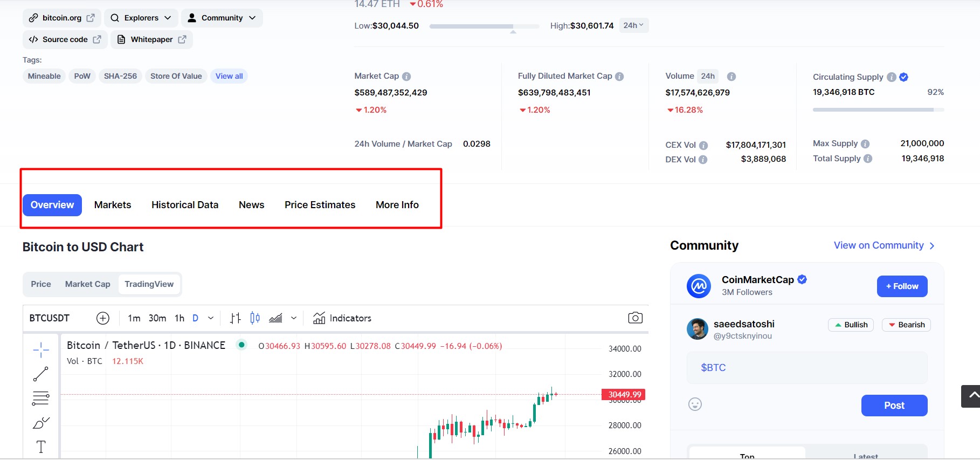Set chart interval to 1h
The width and height of the screenshot is (980, 460).
point(180,318)
